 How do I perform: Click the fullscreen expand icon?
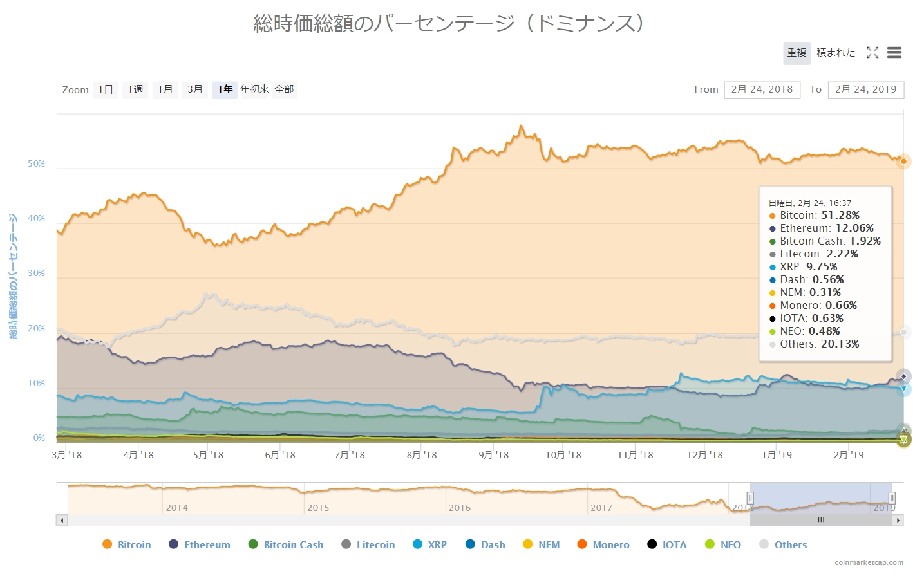872,53
